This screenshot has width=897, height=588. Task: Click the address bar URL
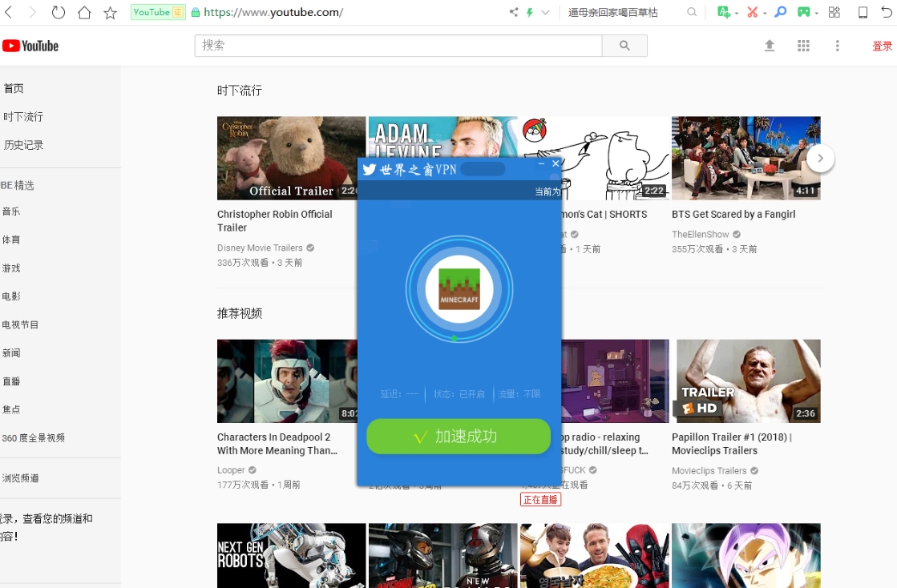coord(273,12)
